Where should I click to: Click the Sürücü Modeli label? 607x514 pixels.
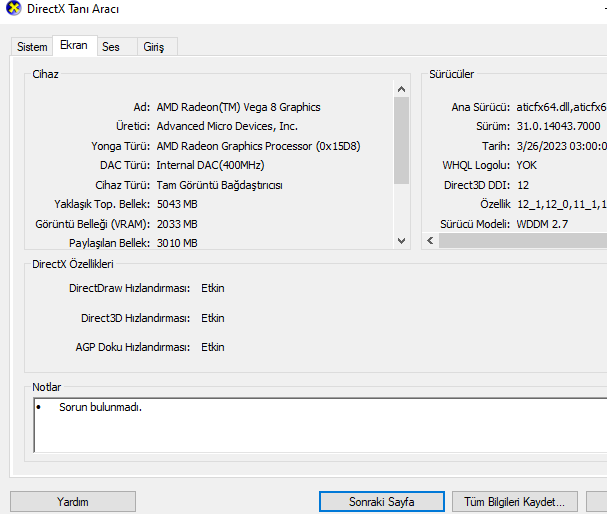pos(475,224)
